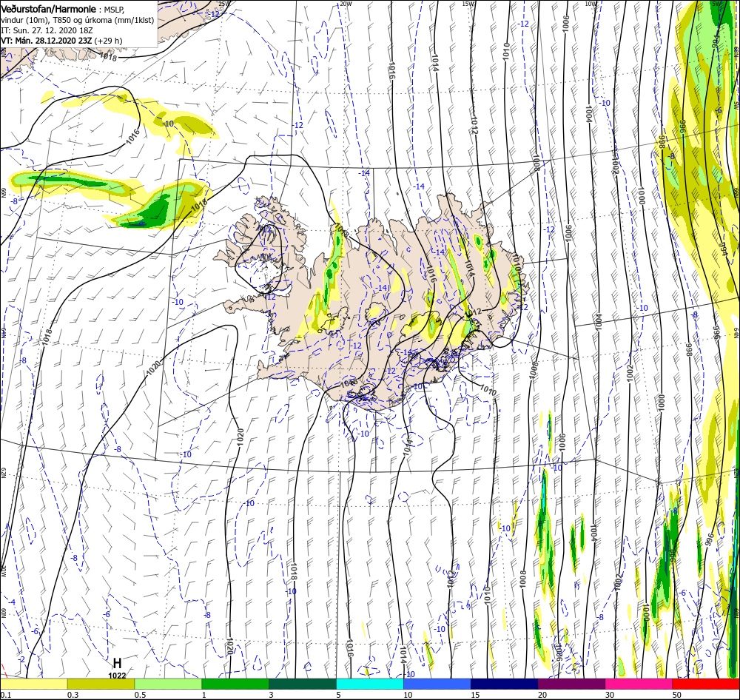This screenshot has width=740, height=700.
Task: Click the 'Veðurstofan/Harmonie' title text
Action: [48, 9]
